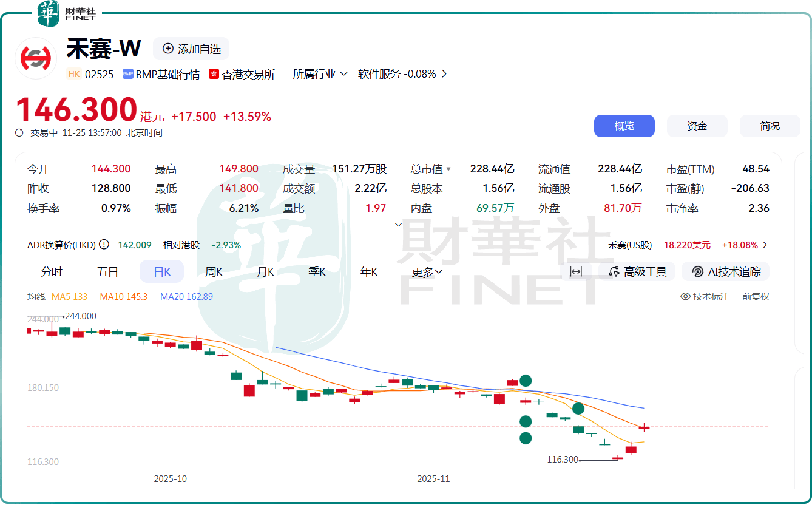Click the 香港交易所 exchange flag icon
Viewport: 812px width, 516px height.
[x=214, y=74]
